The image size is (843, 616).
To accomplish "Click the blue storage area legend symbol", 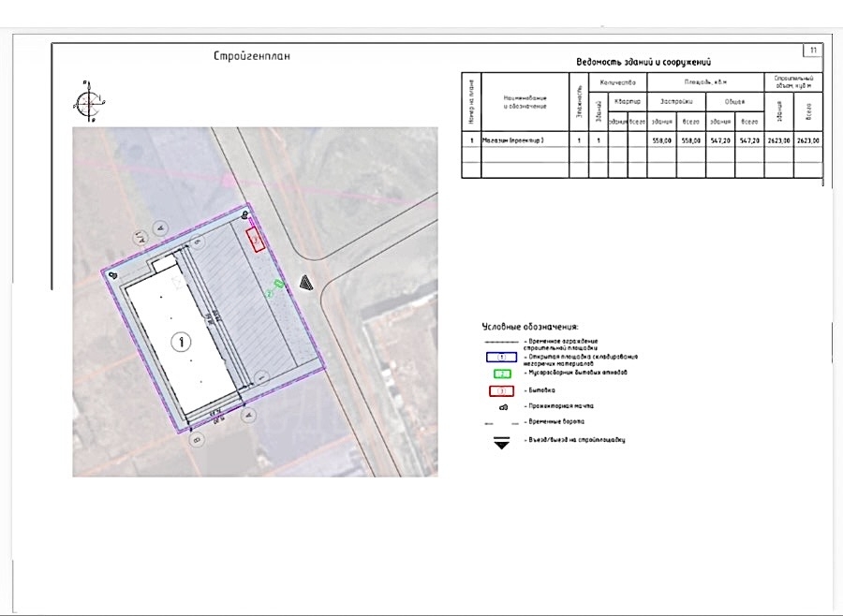I will pos(501,357).
